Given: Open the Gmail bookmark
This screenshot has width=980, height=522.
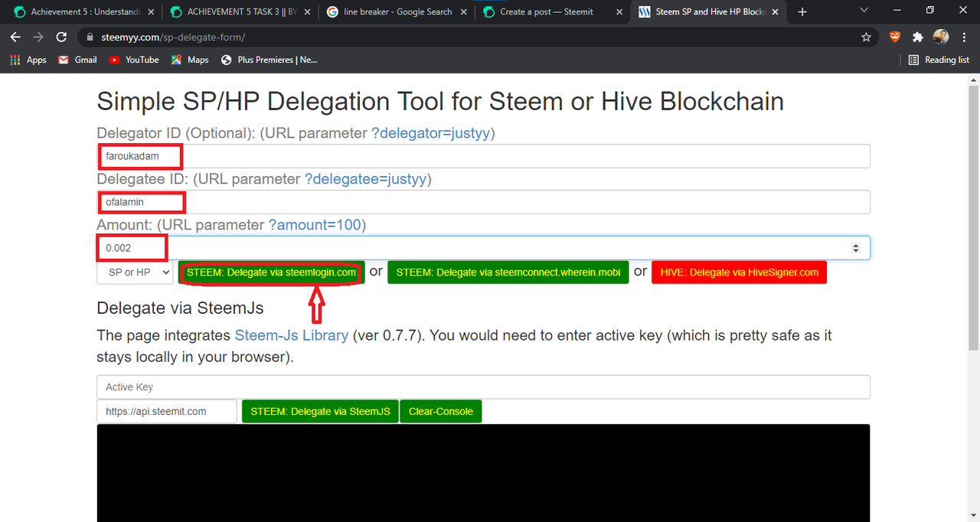Looking at the screenshot, I should click(77, 60).
